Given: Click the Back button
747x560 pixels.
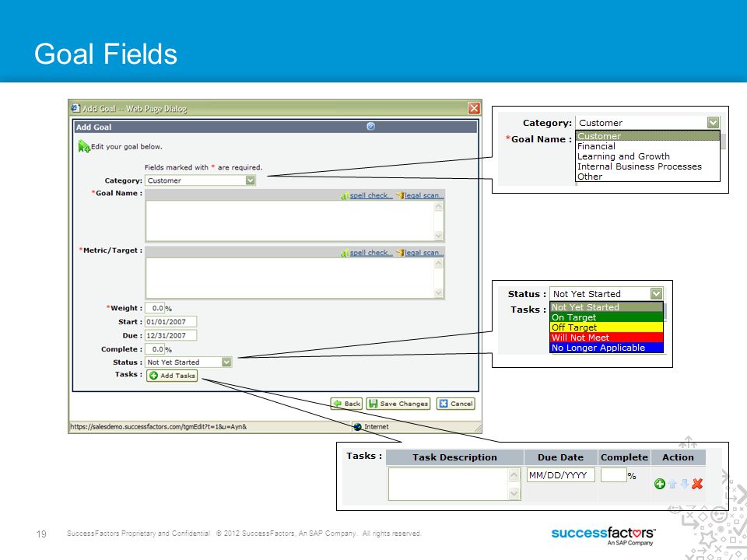Looking at the screenshot, I should [346, 404].
